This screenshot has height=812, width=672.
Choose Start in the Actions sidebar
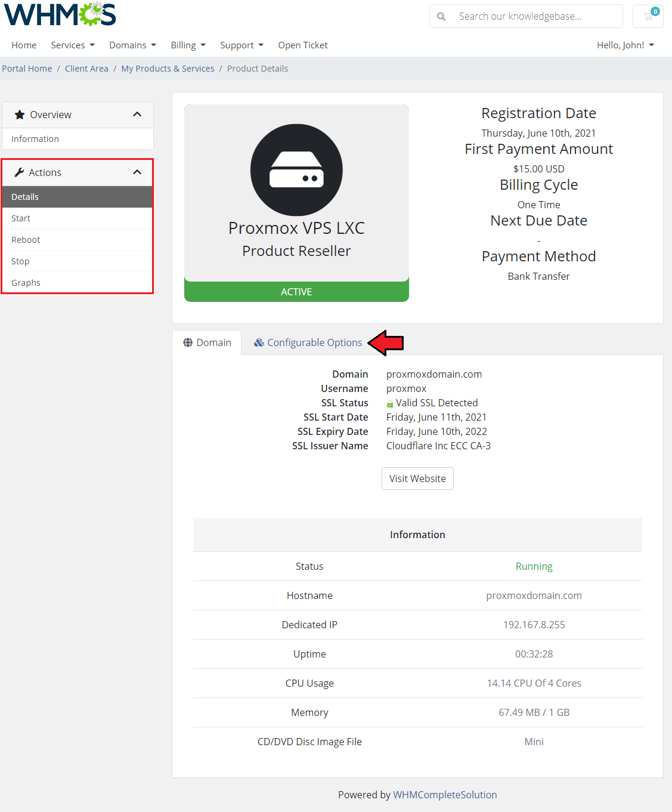78,218
